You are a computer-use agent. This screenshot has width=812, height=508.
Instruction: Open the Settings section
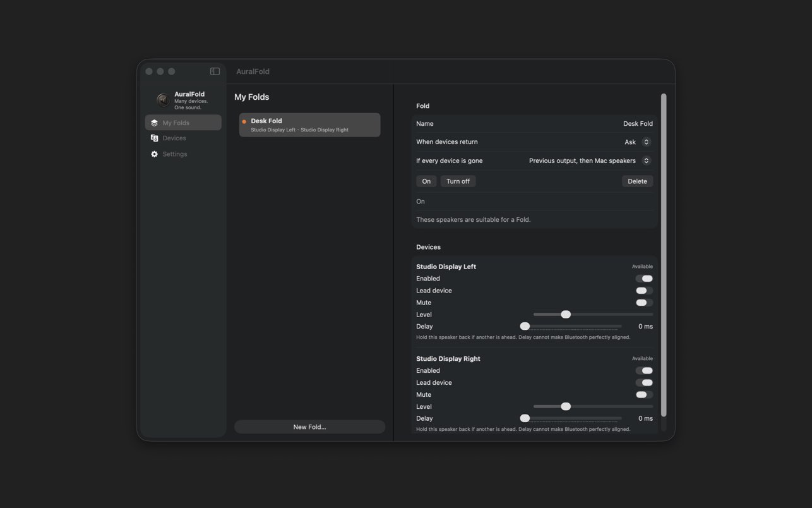[x=183, y=154]
